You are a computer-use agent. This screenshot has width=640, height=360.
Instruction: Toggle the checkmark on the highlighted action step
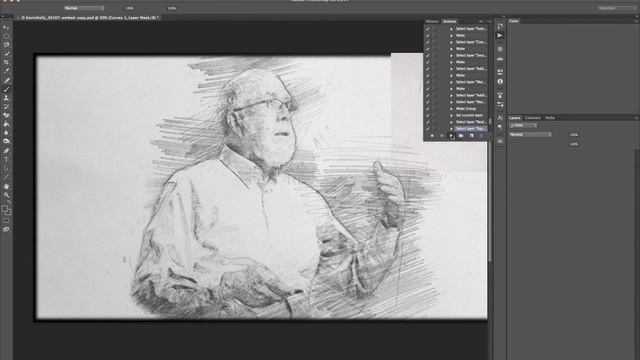click(428, 129)
